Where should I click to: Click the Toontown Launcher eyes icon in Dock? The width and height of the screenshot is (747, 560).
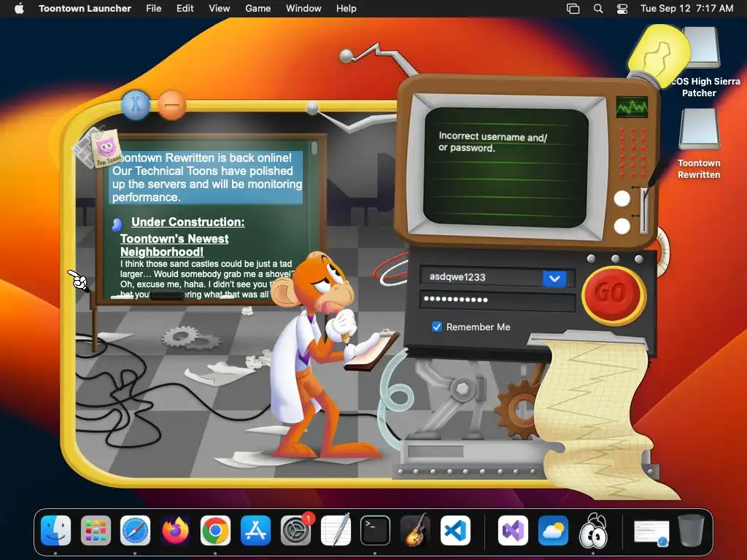click(x=592, y=530)
